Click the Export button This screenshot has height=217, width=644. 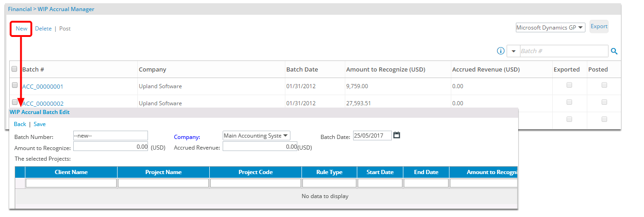coord(599,27)
